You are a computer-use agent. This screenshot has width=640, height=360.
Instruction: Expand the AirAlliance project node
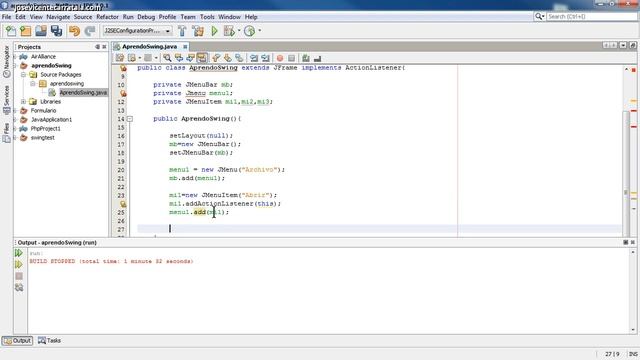16,57
